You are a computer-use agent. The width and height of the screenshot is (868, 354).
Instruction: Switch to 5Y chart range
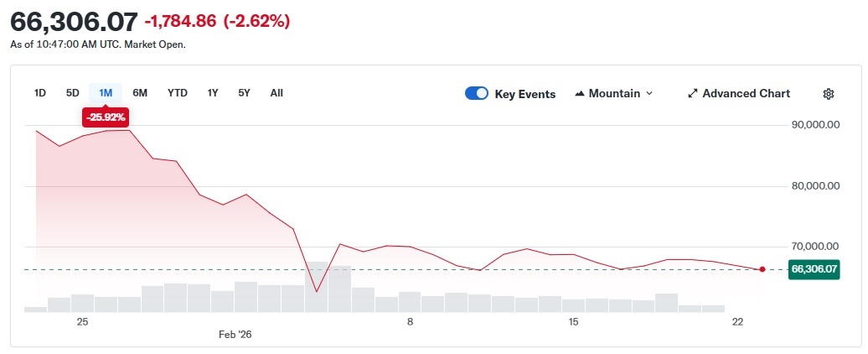click(x=244, y=93)
